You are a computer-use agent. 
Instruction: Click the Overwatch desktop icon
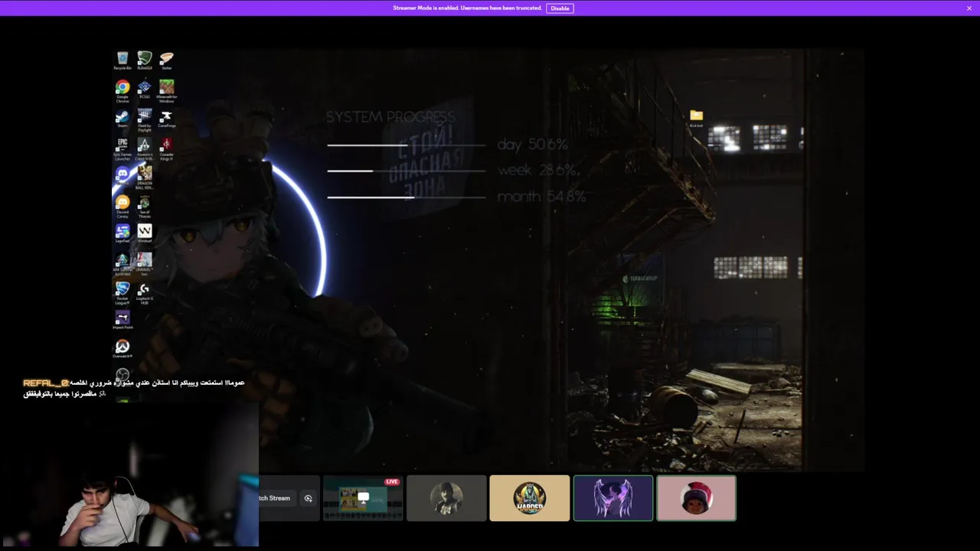coord(122,350)
